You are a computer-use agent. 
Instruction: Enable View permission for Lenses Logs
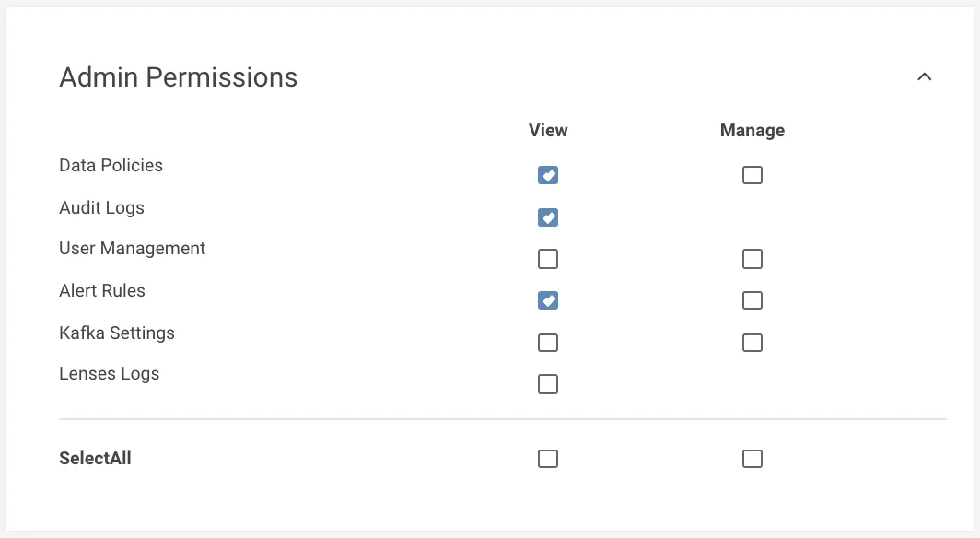tap(548, 384)
